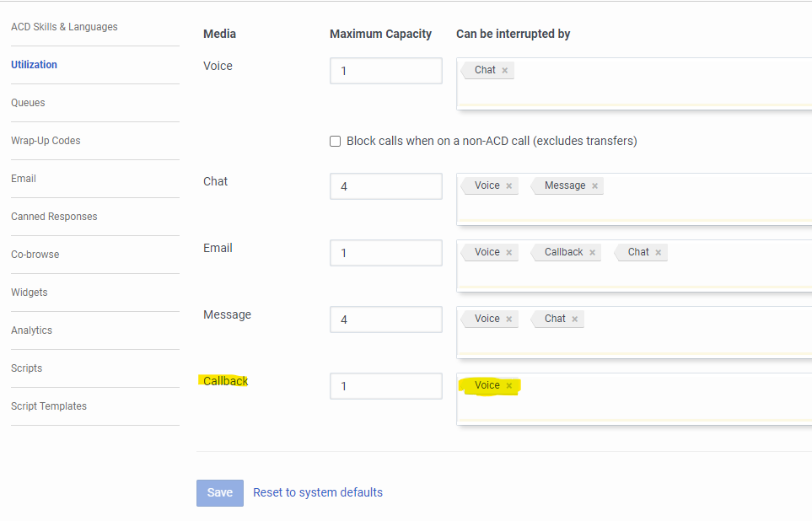This screenshot has height=521, width=812.
Task: Enable Block calls on non-ACD call
Action: 336,142
